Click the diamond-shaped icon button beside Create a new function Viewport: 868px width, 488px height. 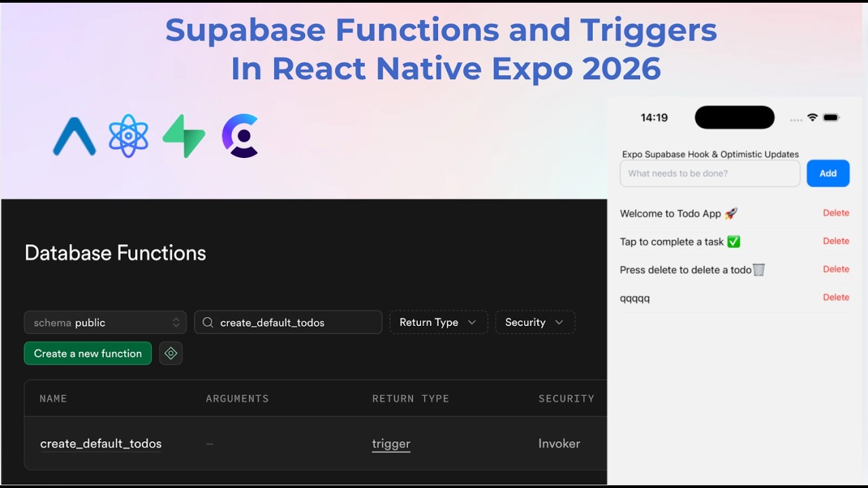pos(171,353)
